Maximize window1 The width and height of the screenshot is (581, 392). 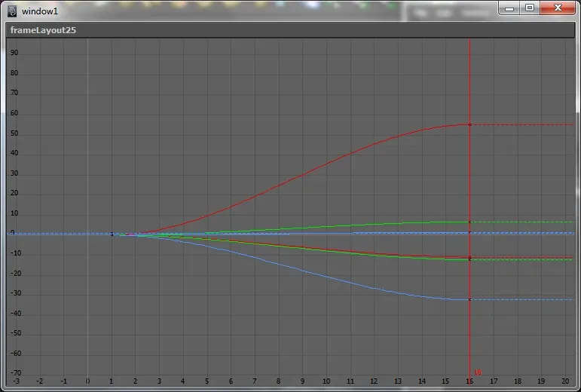pyautogui.click(x=530, y=8)
